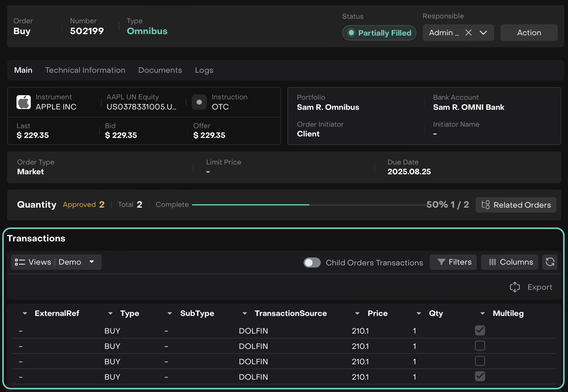Viewport: 568px width, 392px height.
Task: Click the refresh transactions icon
Action: coord(550,262)
